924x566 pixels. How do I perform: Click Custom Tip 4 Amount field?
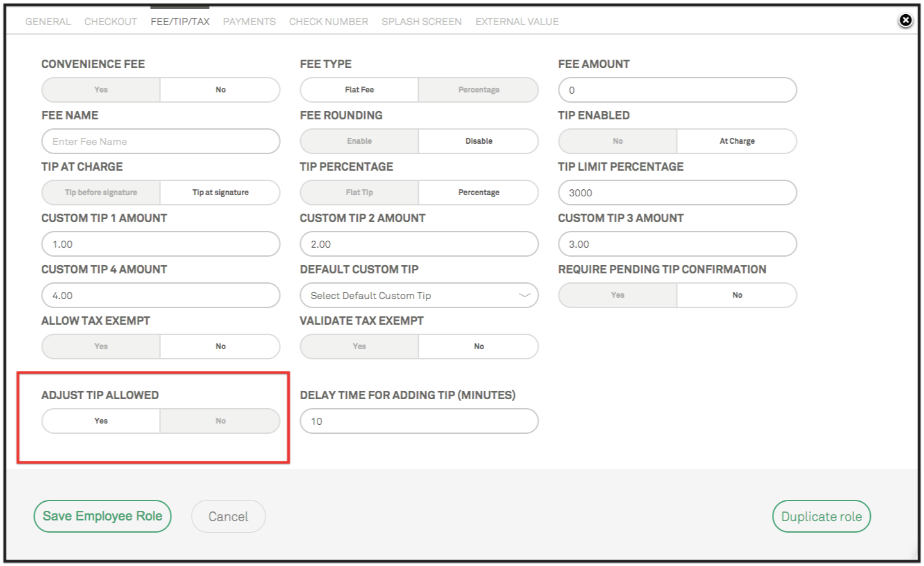pos(161,295)
